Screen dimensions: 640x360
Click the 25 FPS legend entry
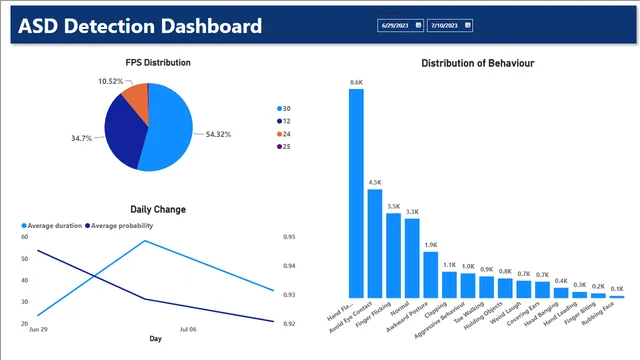tap(284, 147)
